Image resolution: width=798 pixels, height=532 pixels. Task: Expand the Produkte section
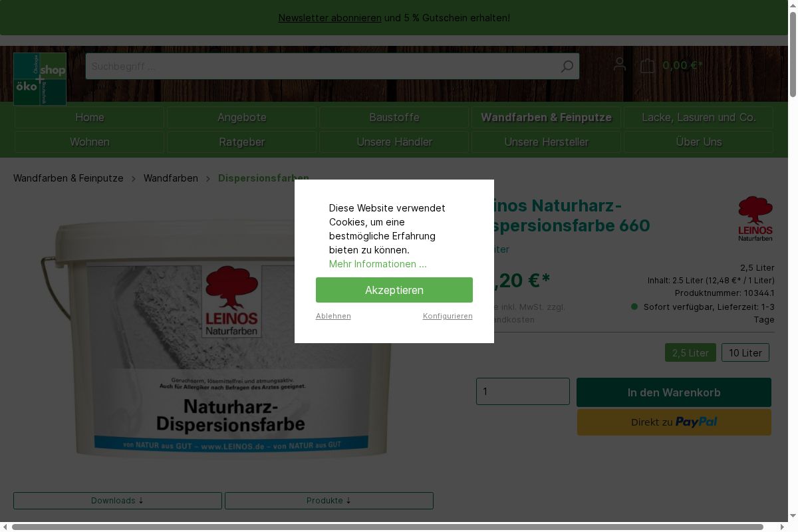pos(329,500)
